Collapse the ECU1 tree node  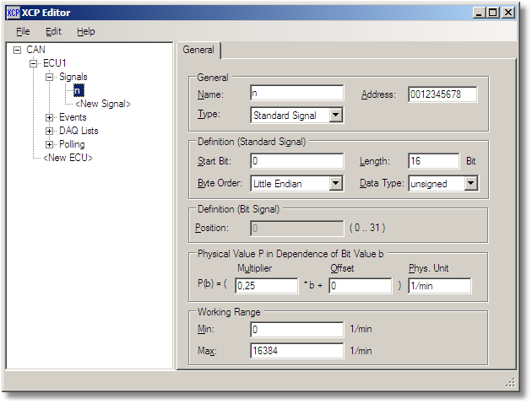pyautogui.click(x=34, y=63)
